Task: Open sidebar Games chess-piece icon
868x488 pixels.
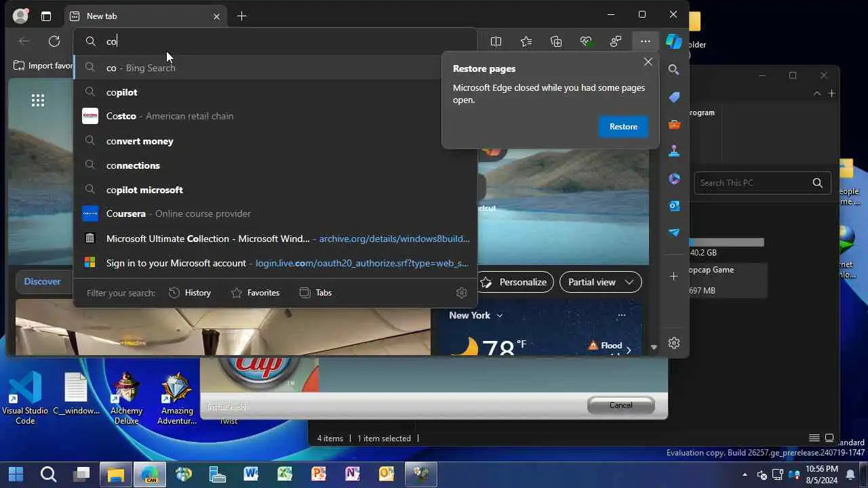Action: [x=673, y=151]
